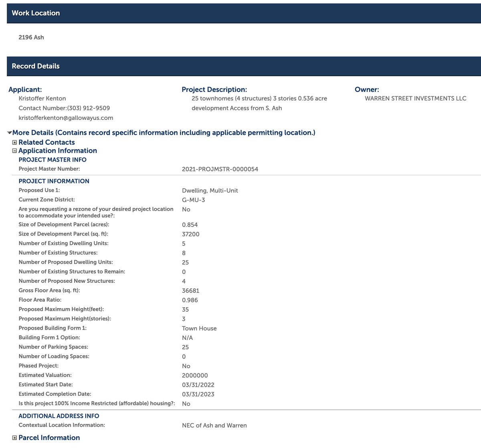This screenshot has height=448, width=481.
Task: Select estimated start date 03/31/2022
Action: [x=198, y=385]
